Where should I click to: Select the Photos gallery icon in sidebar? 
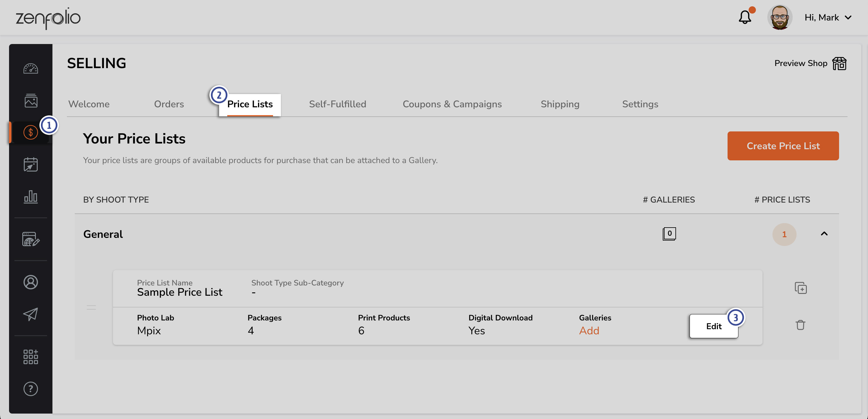coord(31,100)
